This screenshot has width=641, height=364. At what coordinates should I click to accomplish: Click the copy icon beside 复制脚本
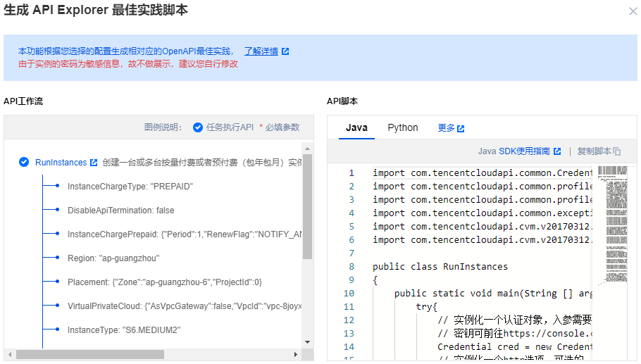[617, 151]
